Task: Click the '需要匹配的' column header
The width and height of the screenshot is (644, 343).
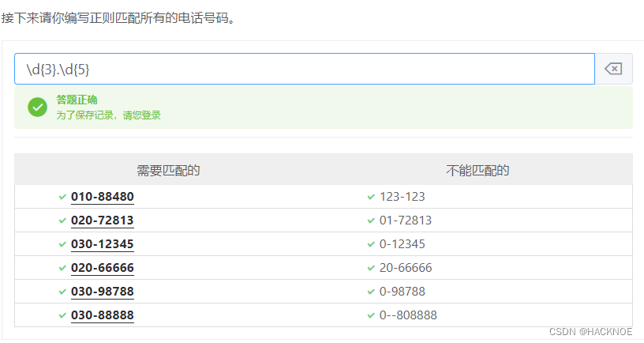Action: pos(168,170)
